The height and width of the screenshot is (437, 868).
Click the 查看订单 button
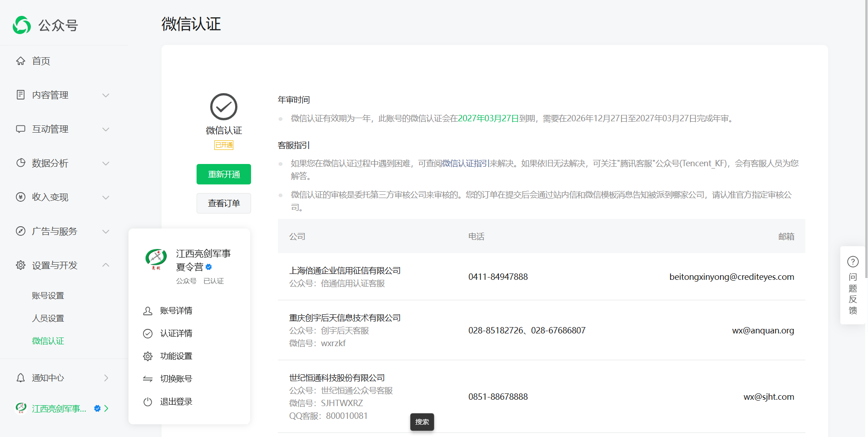click(x=224, y=203)
